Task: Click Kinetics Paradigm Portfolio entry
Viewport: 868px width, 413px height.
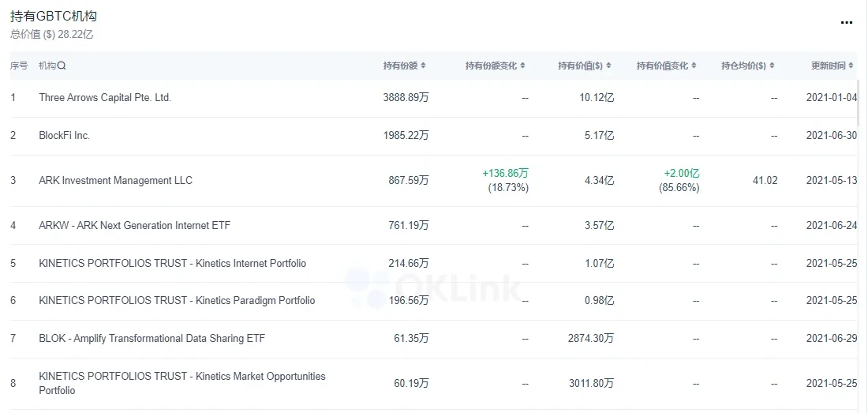Action: tap(177, 301)
